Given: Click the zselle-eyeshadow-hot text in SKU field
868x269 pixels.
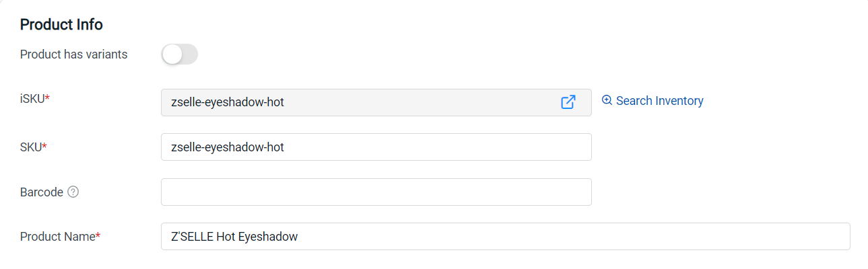Looking at the screenshot, I should click(228, 147).
